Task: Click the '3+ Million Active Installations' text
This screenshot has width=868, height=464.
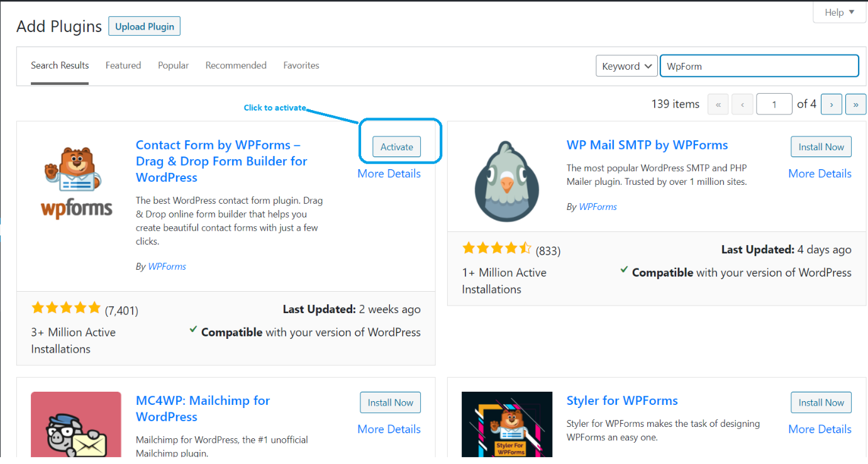Action: (x=74, y=340)
